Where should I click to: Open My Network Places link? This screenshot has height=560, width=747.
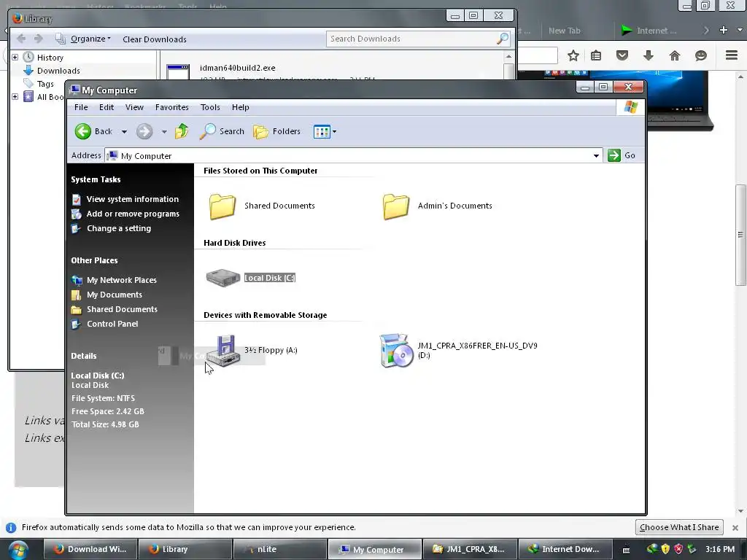(x=122, y=280)
